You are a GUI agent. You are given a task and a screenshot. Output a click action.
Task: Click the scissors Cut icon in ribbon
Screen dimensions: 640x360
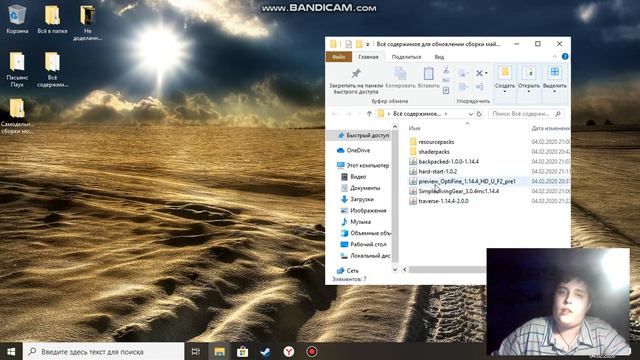click(446, 70)
